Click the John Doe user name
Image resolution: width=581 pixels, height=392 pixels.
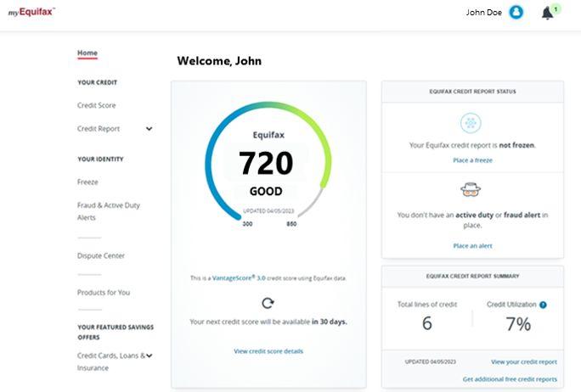point(483,12)
